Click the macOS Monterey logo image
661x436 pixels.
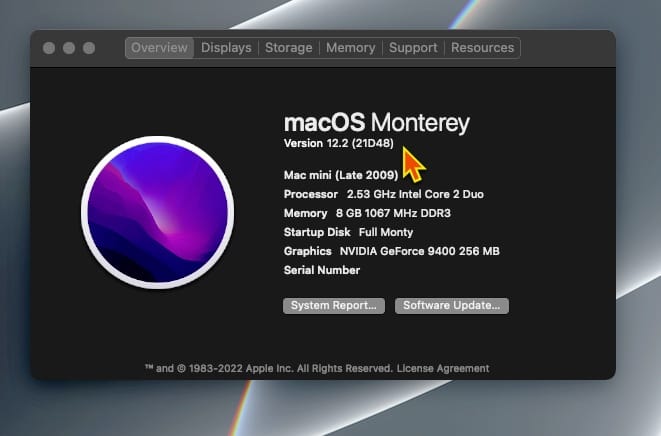pyautogui.click(x=158, y=212)
